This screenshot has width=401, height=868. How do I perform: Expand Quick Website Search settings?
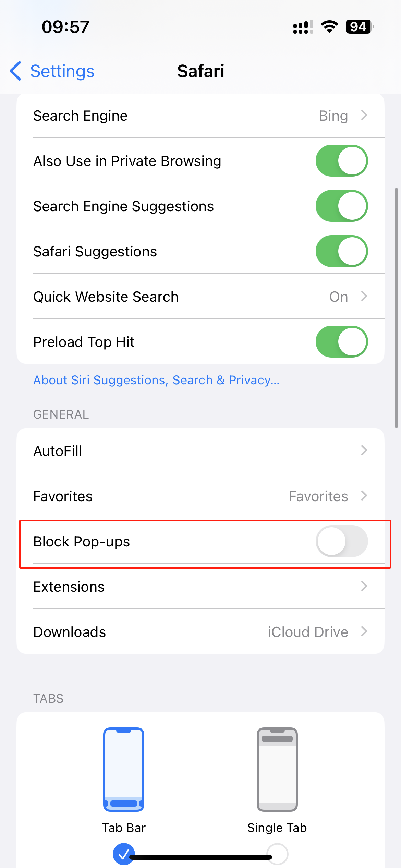point(200,297)
